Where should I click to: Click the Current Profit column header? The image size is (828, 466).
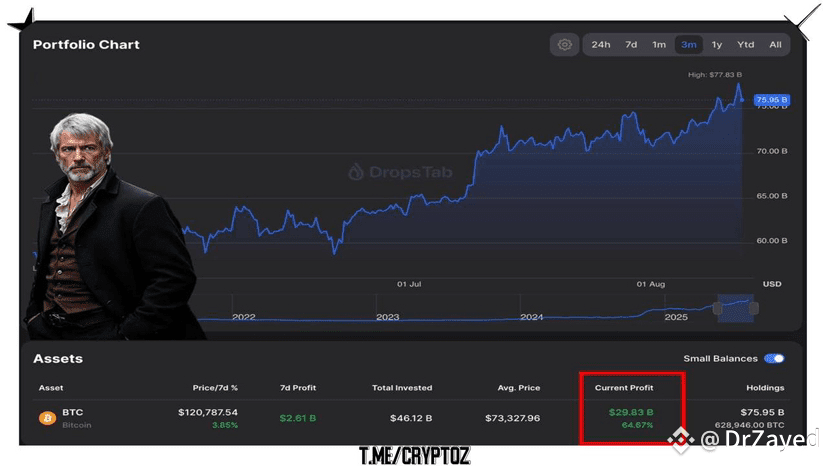[x=624, y=388]
